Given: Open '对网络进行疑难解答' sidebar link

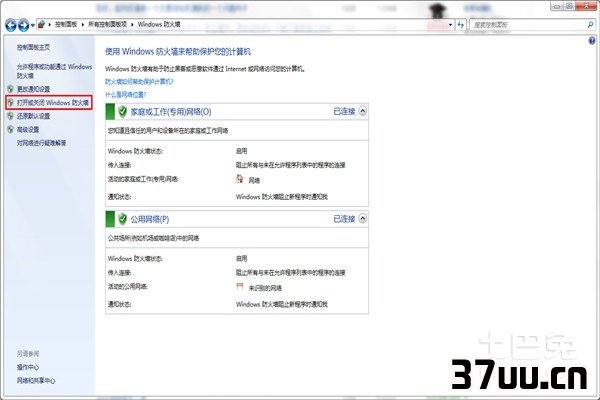Looking at the screenshot, I should pos(41,143).
